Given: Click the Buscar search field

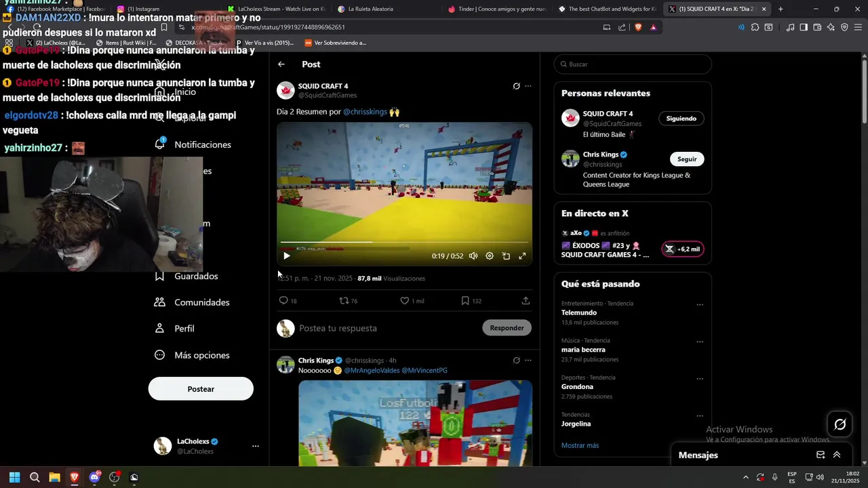Looking at the screenshot, I should (x=633, y=64).
